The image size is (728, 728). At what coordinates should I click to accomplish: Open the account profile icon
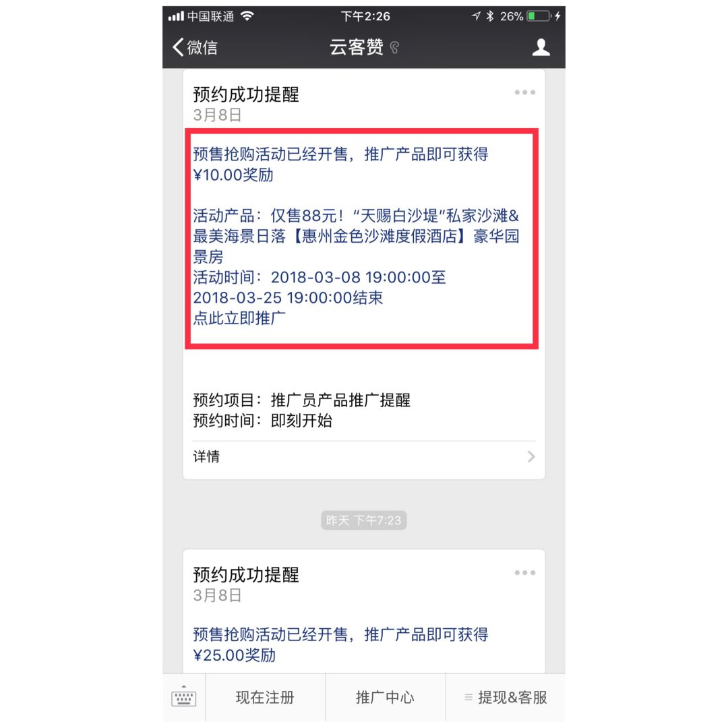(x=541, y=47)
